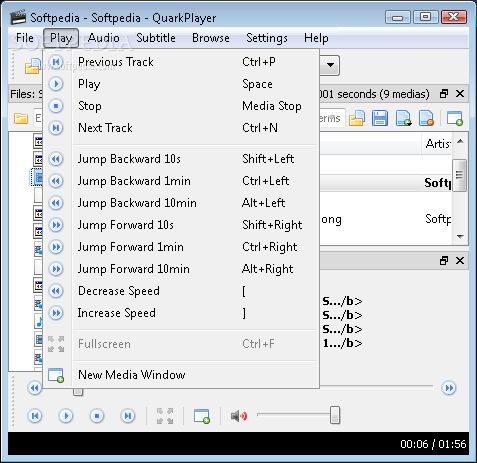Click the 00:06 / 01:56 time display
Viewport: 477px width, 463px height.
pyautogui.click(x=433, y=444)
